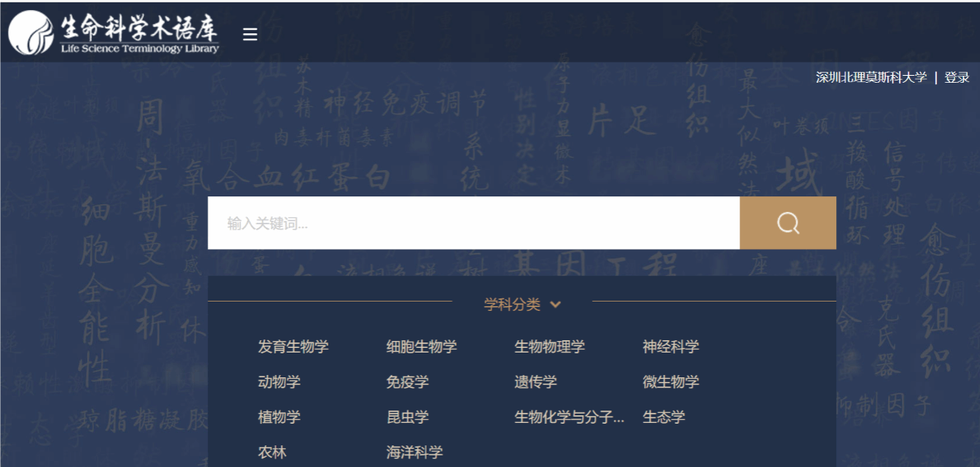Select the 发育生物学 category
This screenshot has width=980, height=467.
coord(293,347)
